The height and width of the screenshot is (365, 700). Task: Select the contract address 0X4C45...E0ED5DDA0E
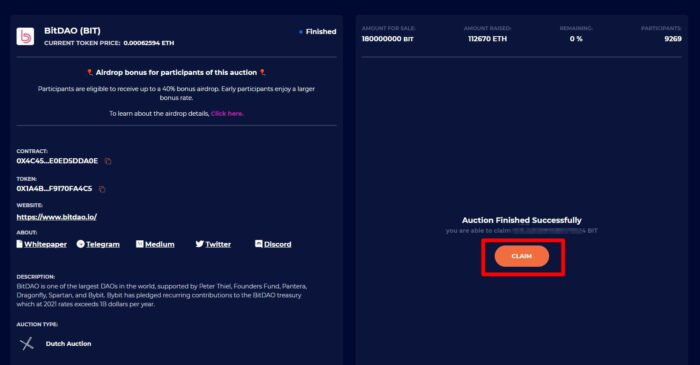point(57,161)
